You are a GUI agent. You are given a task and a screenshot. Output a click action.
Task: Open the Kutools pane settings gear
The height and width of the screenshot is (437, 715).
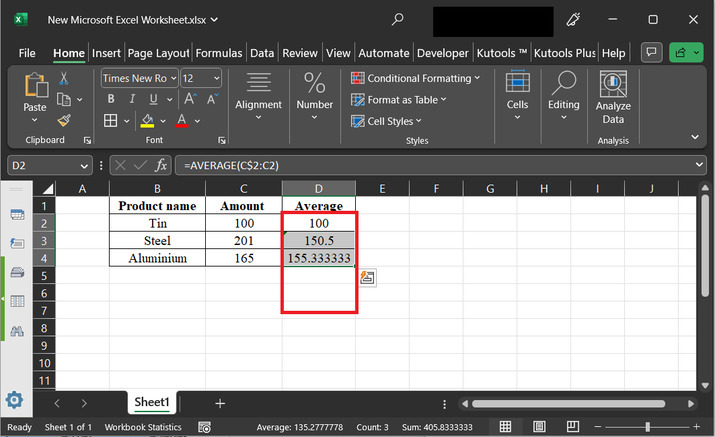[x=14, y=401]
